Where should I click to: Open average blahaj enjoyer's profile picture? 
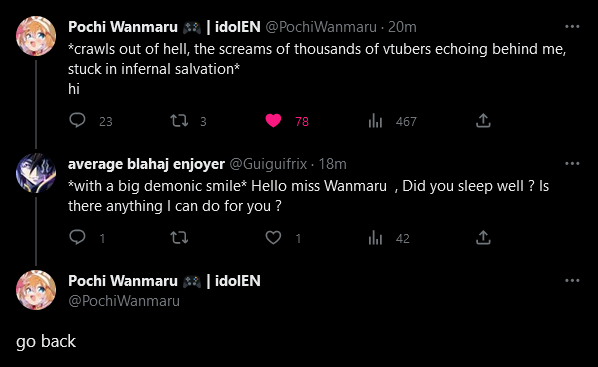coord(36,173)
